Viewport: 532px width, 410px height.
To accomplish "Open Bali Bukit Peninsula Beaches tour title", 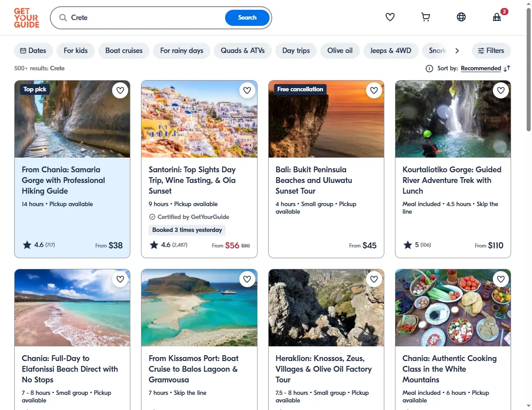I will pos(314,180).
